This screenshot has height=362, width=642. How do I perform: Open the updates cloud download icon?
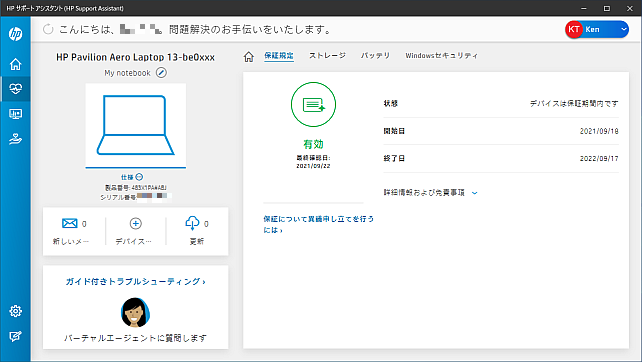tap(192, 223)
